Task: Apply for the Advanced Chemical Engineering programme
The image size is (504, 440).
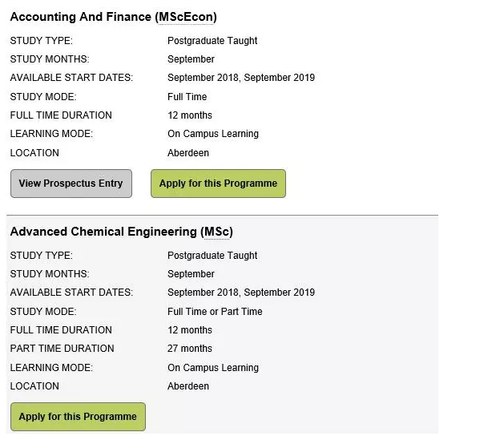Action: (x=78, y=417)
